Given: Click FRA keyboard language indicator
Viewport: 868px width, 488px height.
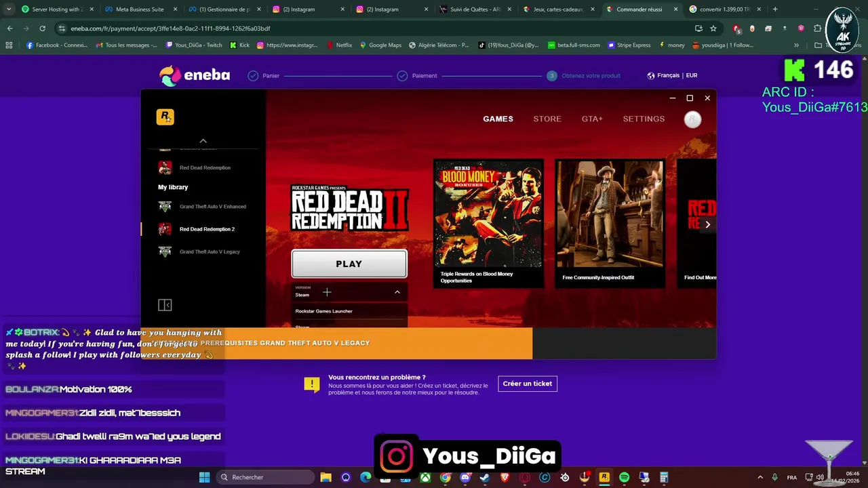Looking at the screenshot, I should pyautogui.click(x=791, y=477).
